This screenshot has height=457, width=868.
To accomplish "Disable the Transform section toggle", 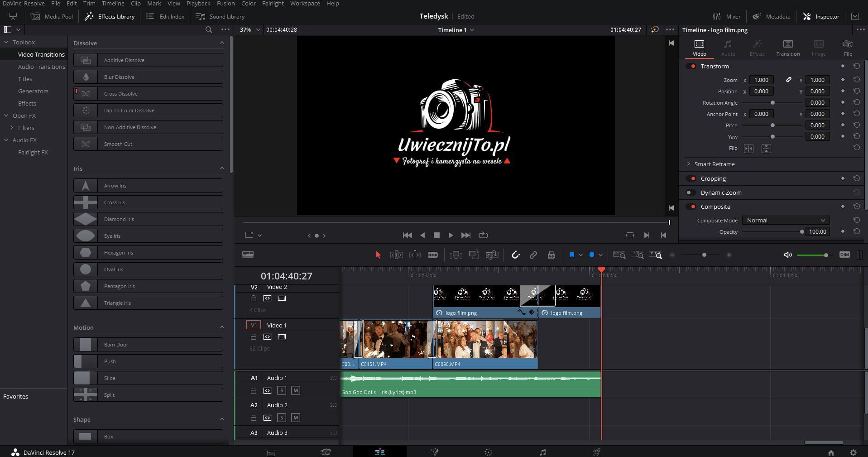I will (x=691, y=66).
